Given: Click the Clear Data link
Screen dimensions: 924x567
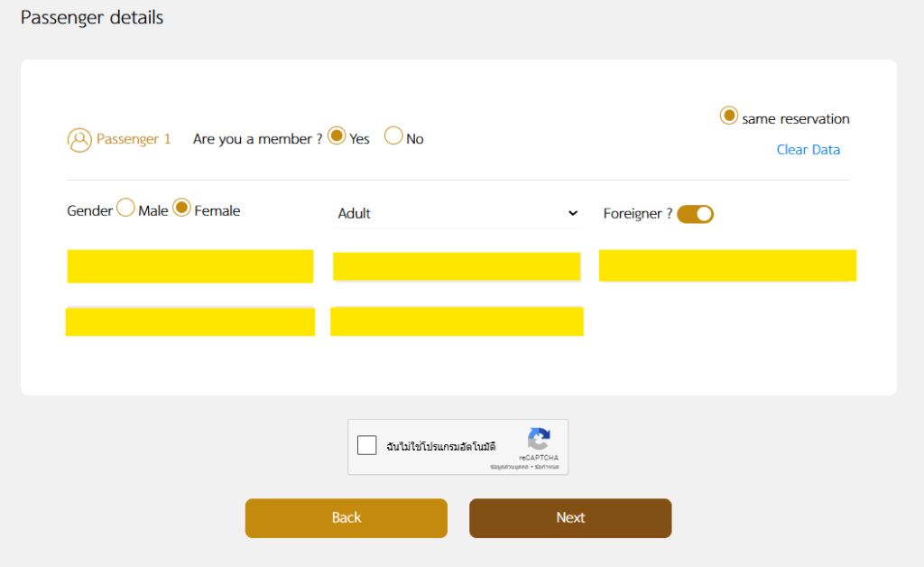Looking at the screenshot, I should point(808,150).
